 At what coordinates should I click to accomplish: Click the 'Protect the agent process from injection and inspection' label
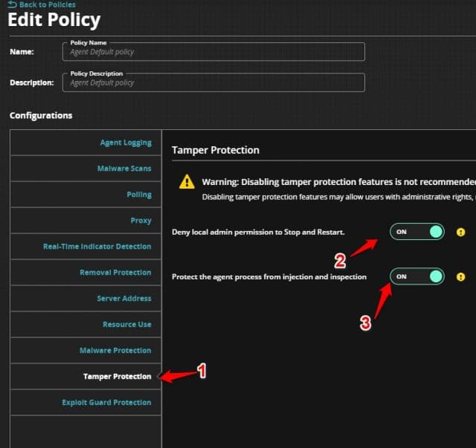269,276
